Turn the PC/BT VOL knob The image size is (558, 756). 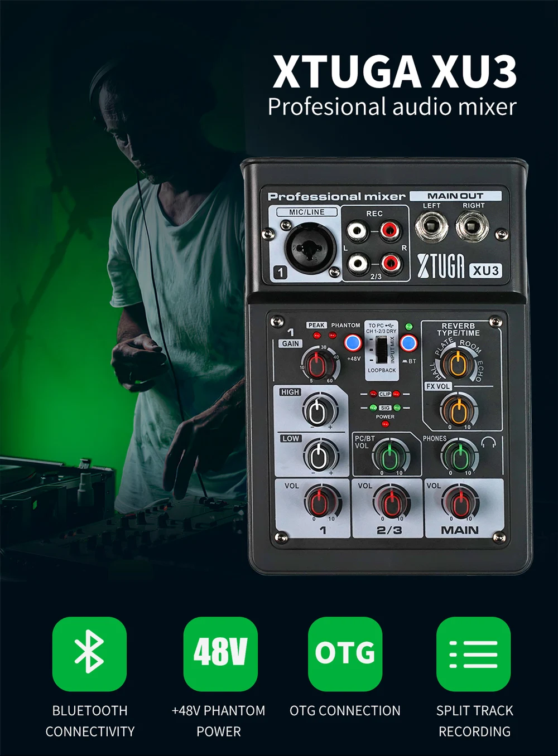tap(389, 457)
